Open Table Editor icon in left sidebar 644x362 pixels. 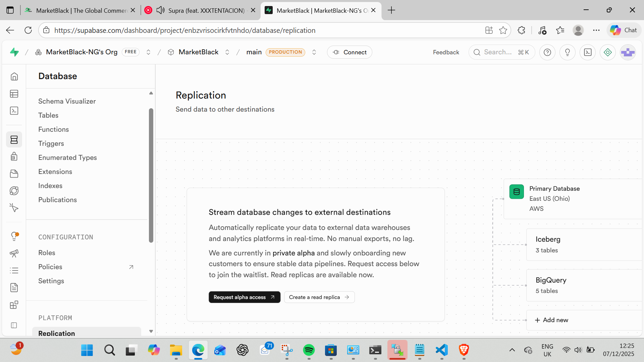(x=14, y=94)
